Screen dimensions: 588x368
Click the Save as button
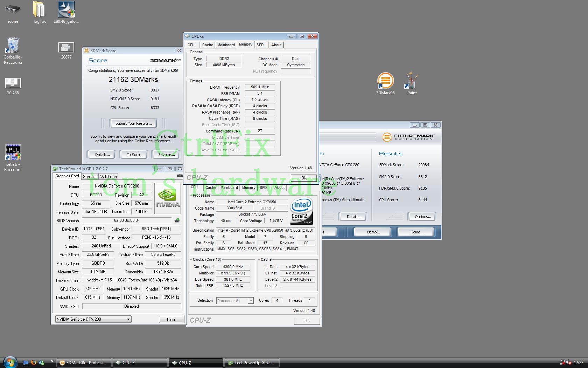coord(166,154)
